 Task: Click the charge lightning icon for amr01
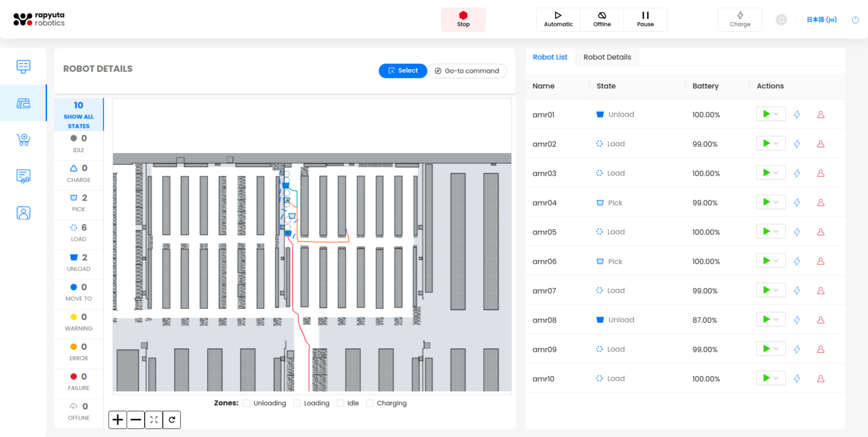point(797,115)
